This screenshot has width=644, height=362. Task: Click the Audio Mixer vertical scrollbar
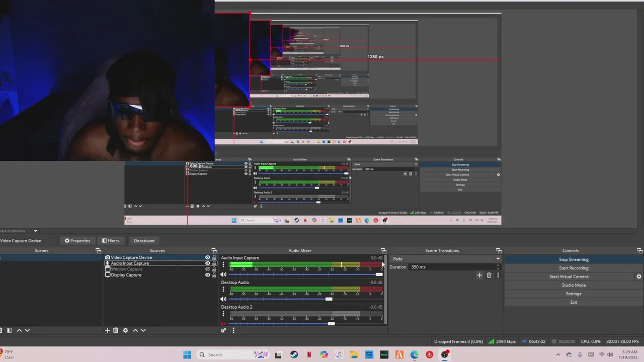[385, 289]
